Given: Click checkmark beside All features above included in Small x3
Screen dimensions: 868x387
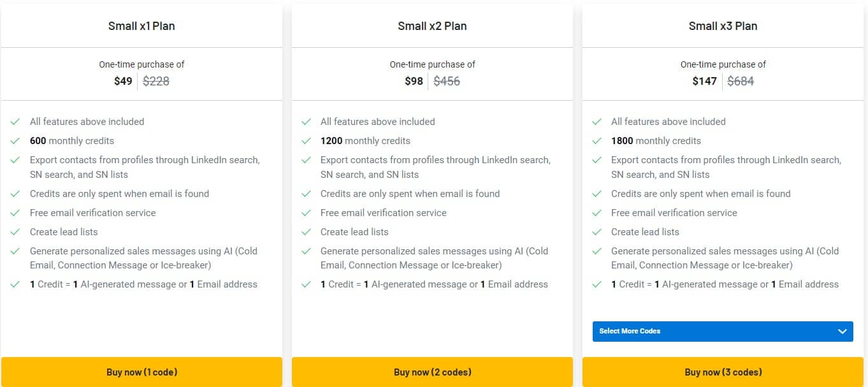Looking at the screenshot, I should point(597,121).
